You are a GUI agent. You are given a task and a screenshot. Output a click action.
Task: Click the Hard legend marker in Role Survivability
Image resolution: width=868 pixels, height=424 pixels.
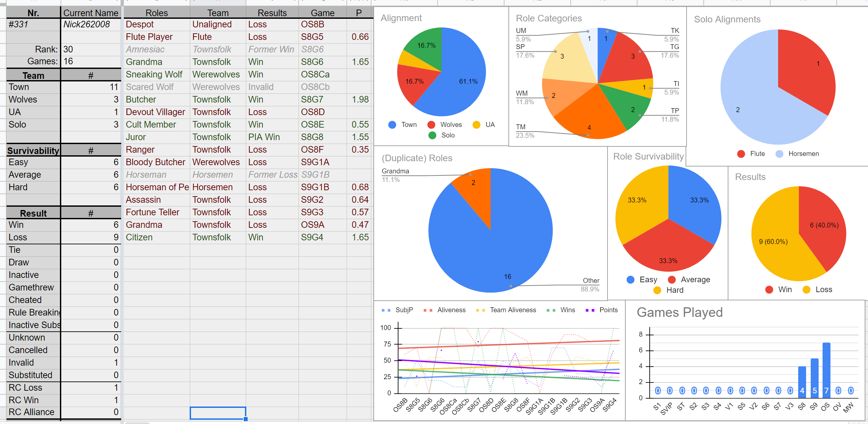[657, 290]
